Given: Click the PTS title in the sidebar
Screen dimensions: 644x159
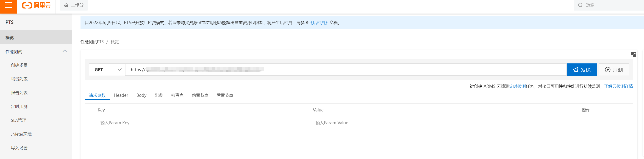Looking at the screenshot, I should (x=9, y=22).
